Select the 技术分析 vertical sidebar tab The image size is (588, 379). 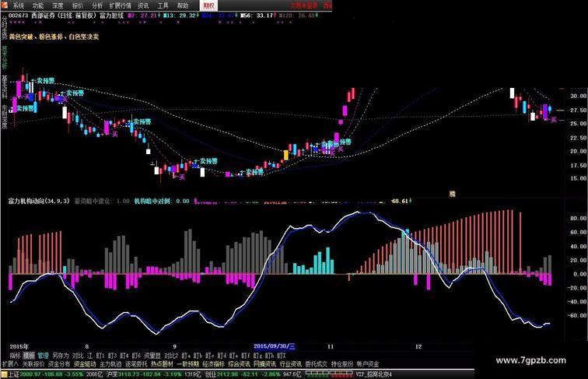[5, 58]
